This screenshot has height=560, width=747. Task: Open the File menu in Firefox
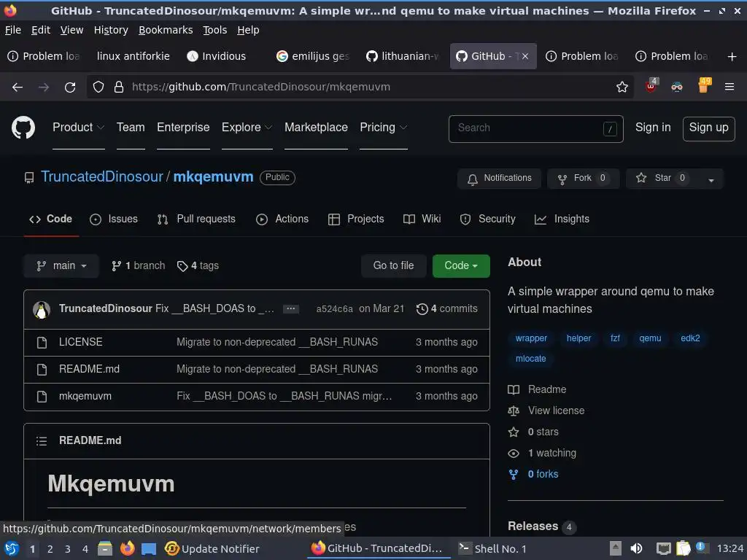[13, 30]
